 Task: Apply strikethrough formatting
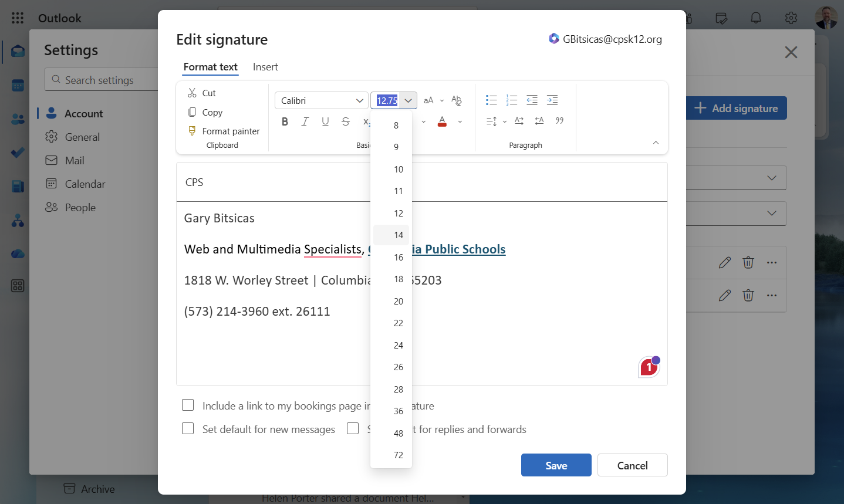(346, 121)
